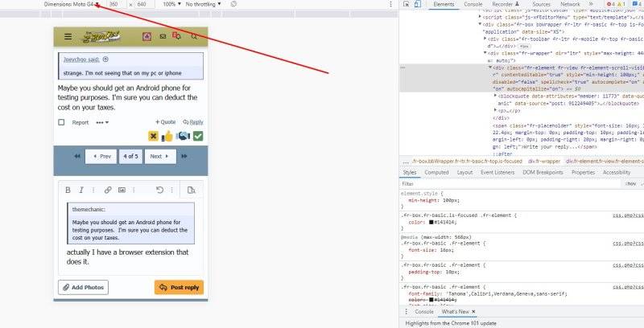Toggle italic in reply editor
The width and height of the screenshot is (644, 328).
pos(81,190)
